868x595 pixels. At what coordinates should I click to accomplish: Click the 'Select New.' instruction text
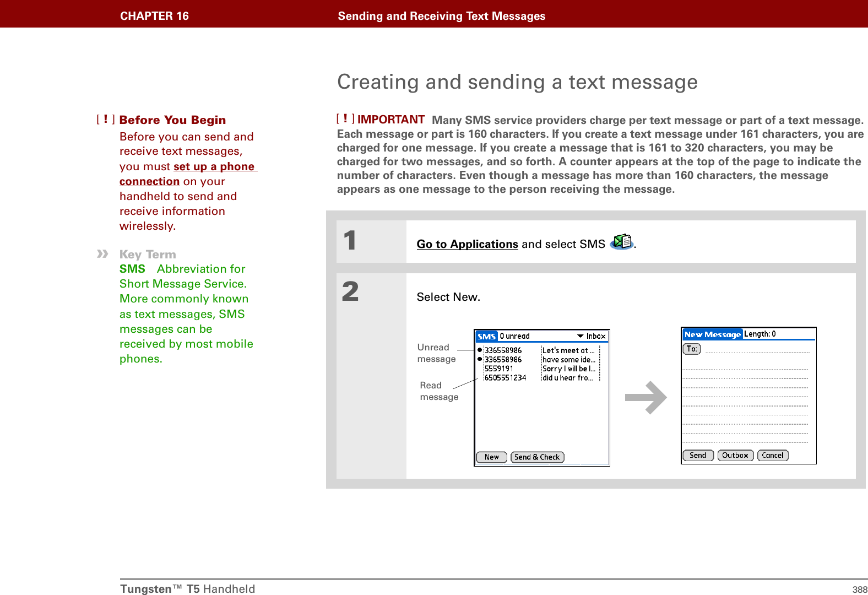tap(448, 297)
